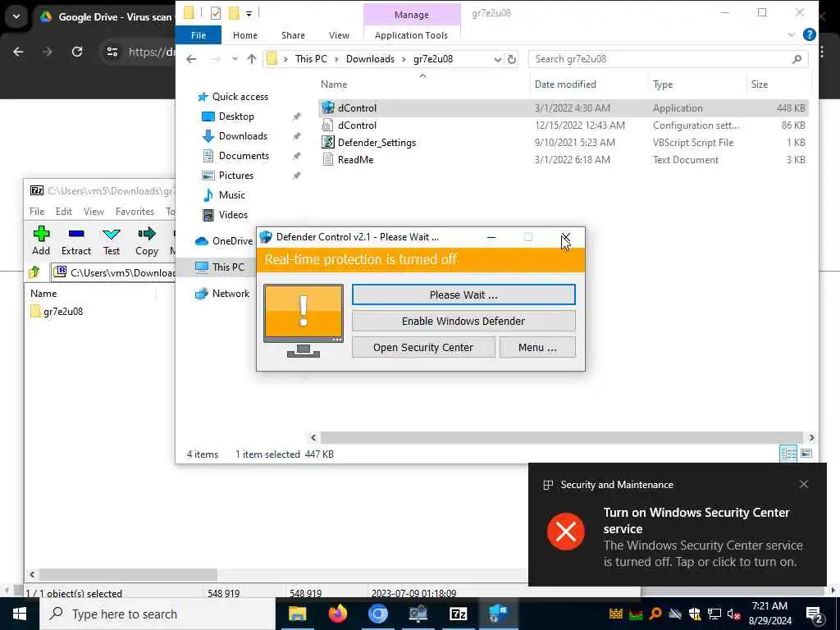Open Desktop in navigation pane
Image resolution: width=840 pixels, height=630 pixels.
click(236, 116)
